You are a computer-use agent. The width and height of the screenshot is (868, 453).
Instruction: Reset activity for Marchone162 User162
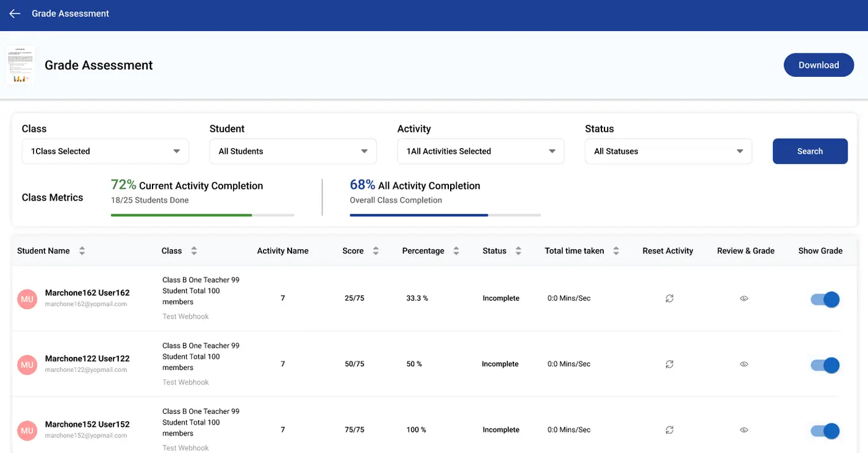pyautogui.click(x=670, y=299)
